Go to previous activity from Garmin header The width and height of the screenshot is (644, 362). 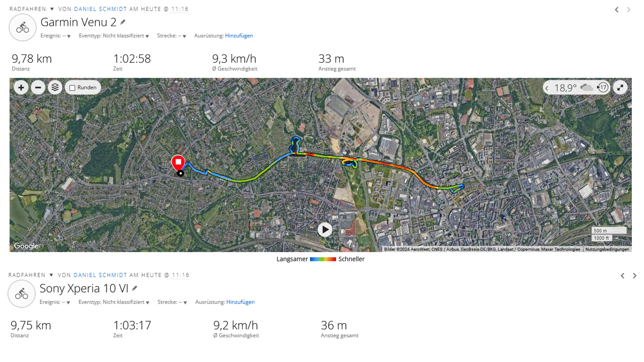tap(616, 10)
